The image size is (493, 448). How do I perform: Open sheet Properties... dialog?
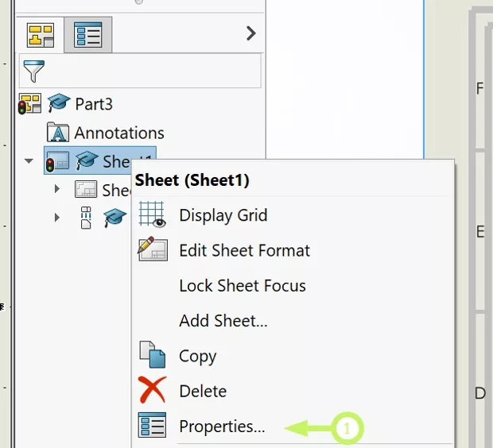pos(222,427)
